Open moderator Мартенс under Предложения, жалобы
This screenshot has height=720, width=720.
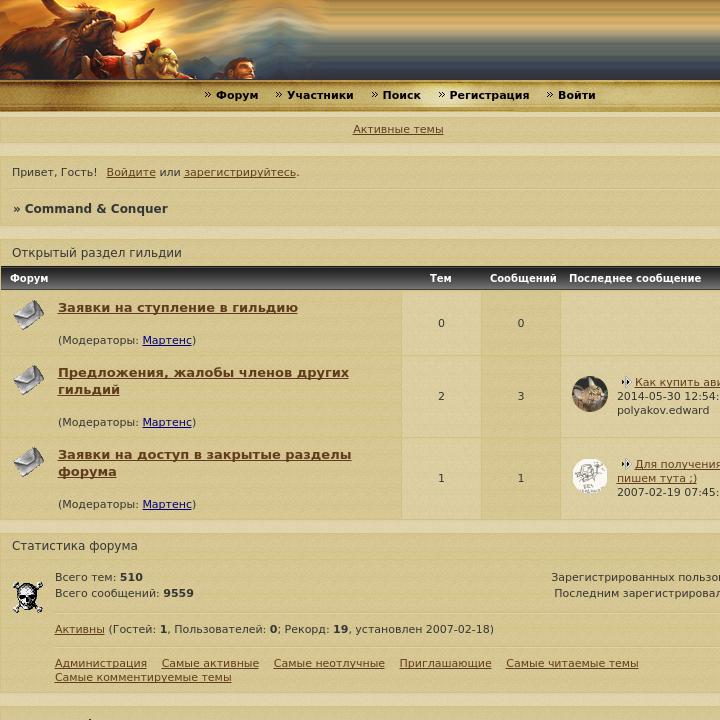167,422
